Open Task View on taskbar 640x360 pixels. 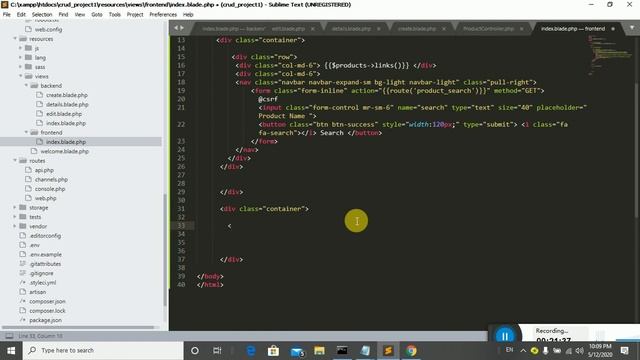(217, 351)
